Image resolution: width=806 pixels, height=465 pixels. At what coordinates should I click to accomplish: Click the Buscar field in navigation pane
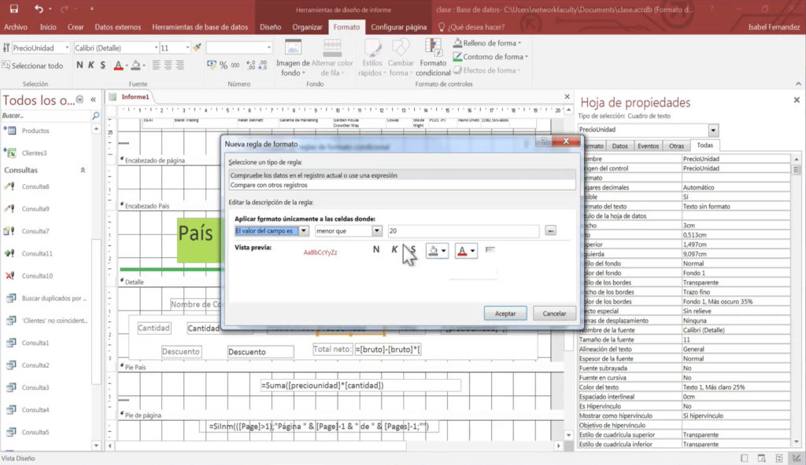45,116
